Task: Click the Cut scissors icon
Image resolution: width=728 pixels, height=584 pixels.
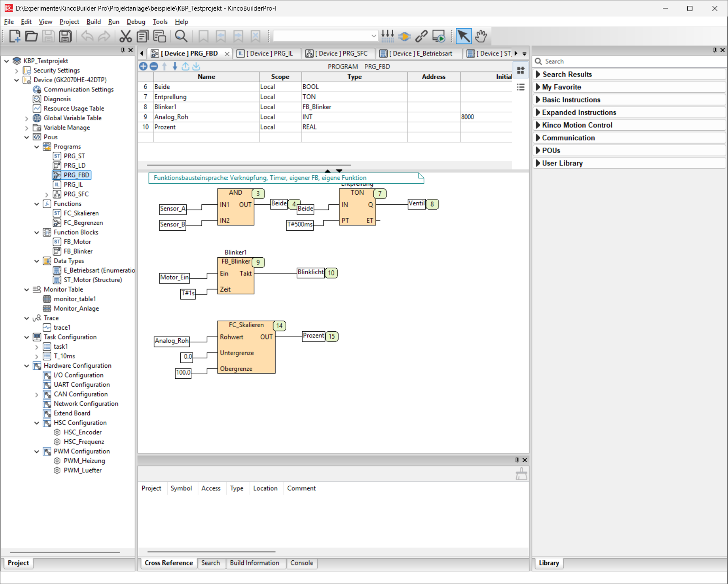Action: pyautogui.click(x=125, y=36)
